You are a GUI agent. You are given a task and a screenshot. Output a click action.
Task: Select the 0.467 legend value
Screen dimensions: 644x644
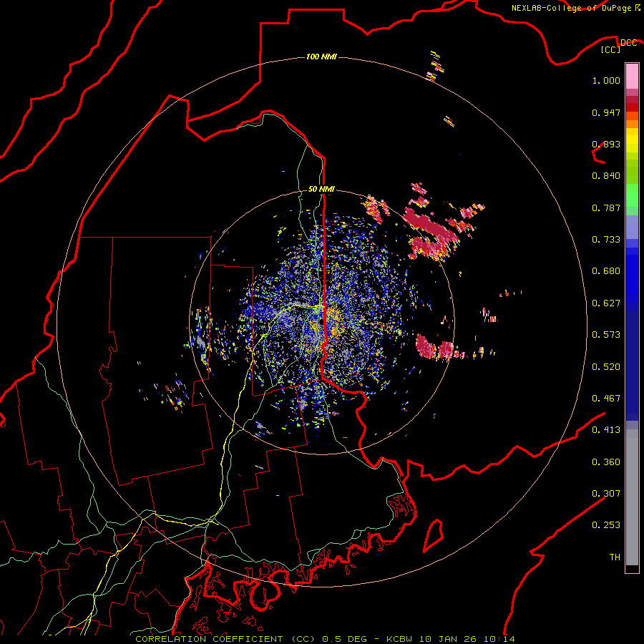click(x=606, y=399)
